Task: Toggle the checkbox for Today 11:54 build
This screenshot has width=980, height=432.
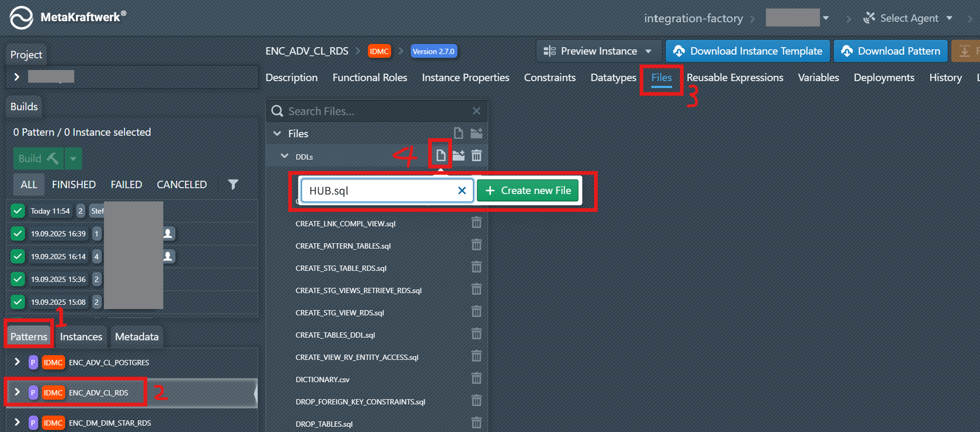Action: [x=17, y=211]
